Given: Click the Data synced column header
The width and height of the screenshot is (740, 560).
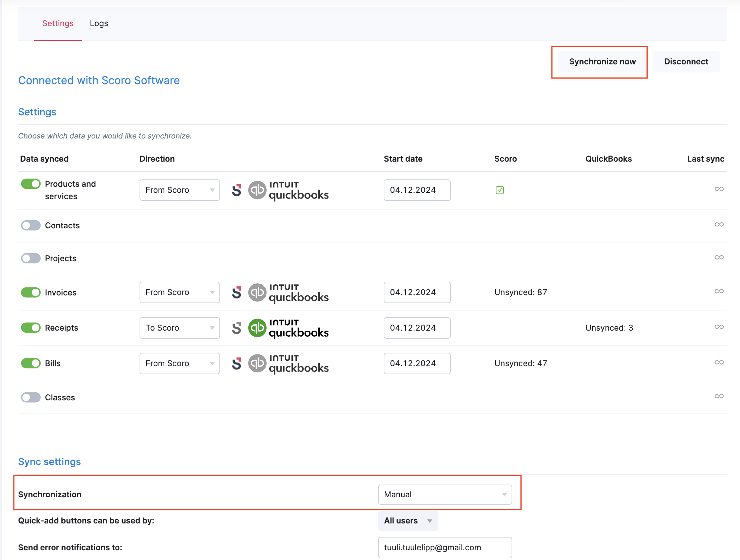Looking at the screenshot, I should (44, 159).
